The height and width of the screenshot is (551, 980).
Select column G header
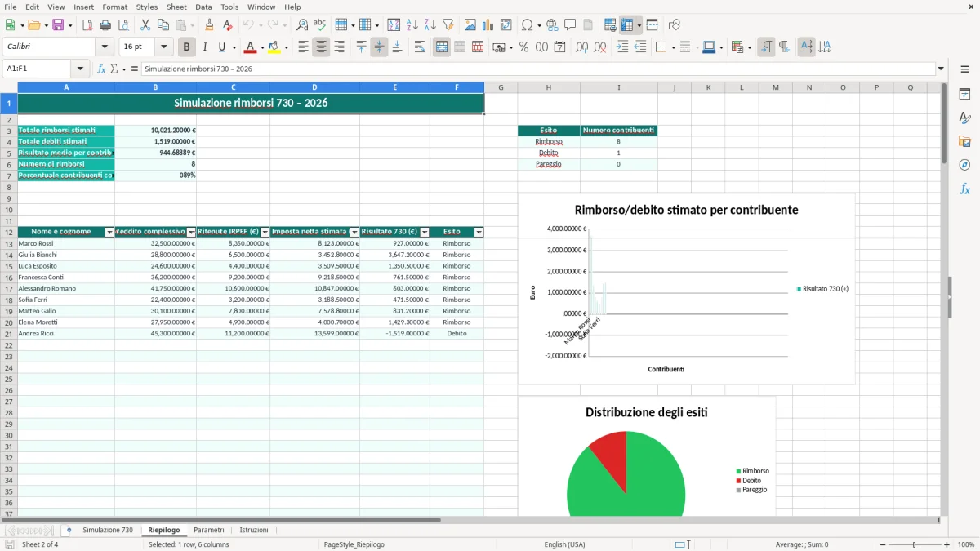click(501, 87)
